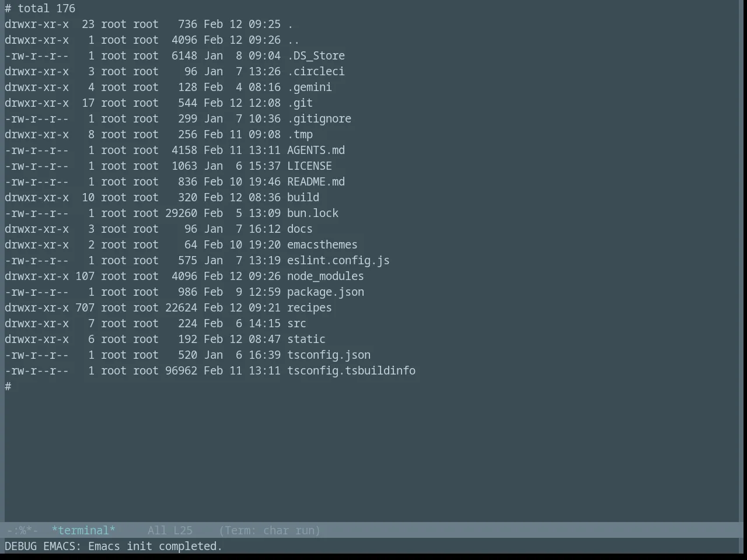
Task: Click the emacsthemes directory name
Action: coord(322,245)
